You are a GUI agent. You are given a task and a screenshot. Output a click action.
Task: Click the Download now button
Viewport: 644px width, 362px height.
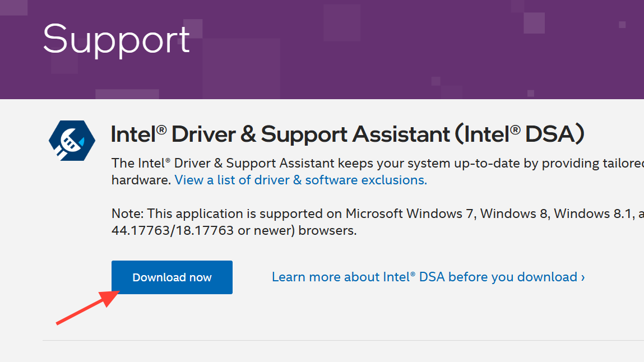click(172, 277)
